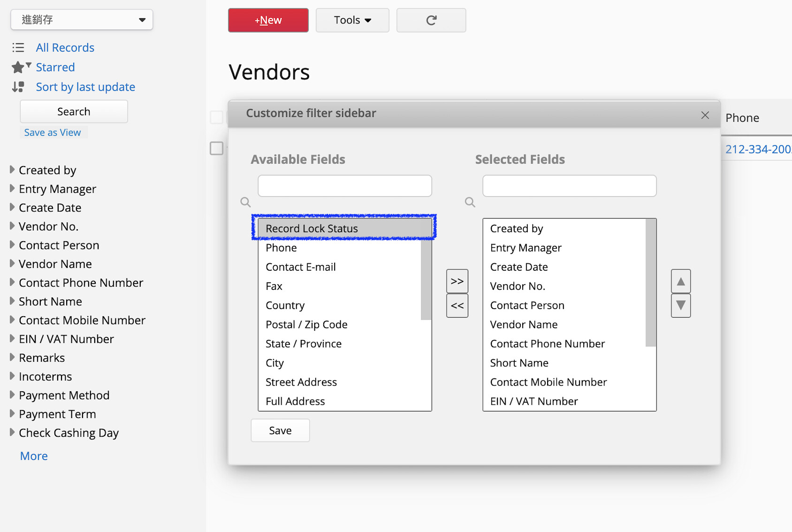Add field using the >> button
The width and height of the screenshot is (792, 532).
pyautogui.click(x=457, y=281)
